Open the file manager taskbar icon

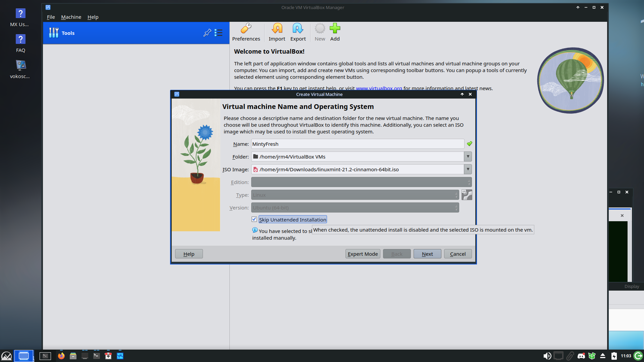pyautogui.click(x=73, y=356)
